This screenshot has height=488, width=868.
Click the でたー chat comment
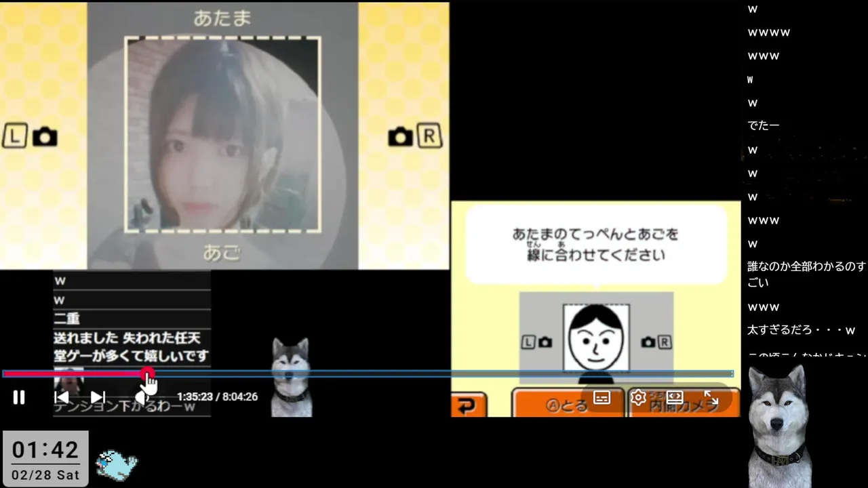click(764, 126)
